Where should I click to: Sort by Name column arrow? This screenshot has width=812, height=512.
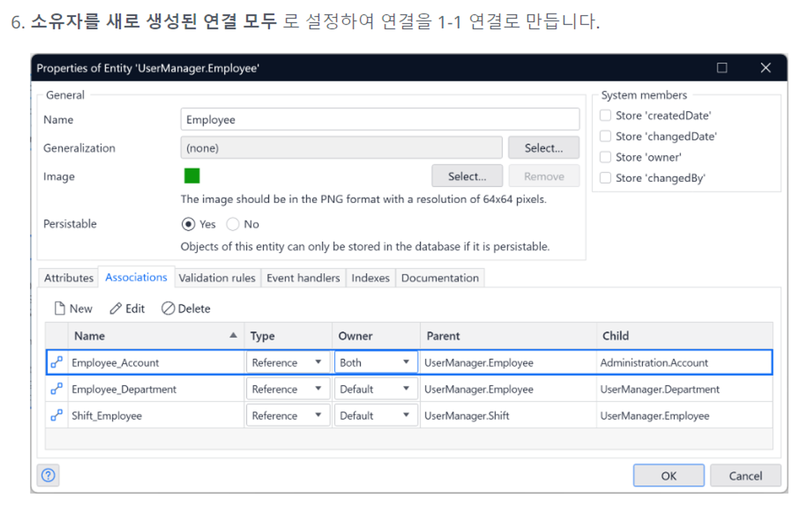pyautogui.click(x=233, y=335)
